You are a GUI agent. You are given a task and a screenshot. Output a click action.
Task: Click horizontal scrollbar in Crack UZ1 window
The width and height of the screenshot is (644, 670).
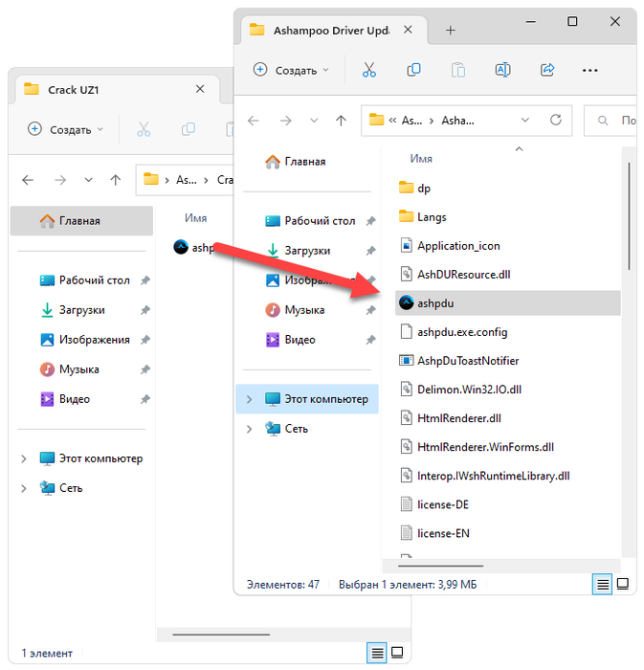click(x=221, y=635)
